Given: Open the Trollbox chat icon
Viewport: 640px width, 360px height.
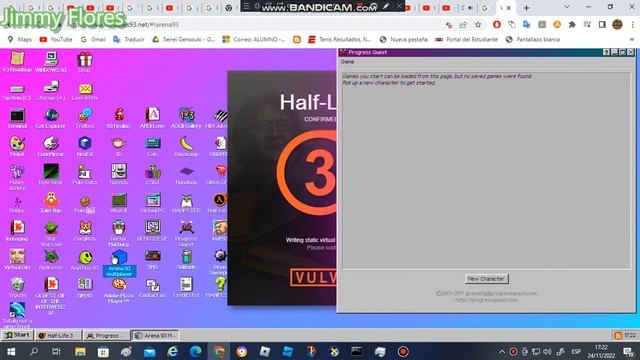Looking at the screenshot, I should coord(84,118).
